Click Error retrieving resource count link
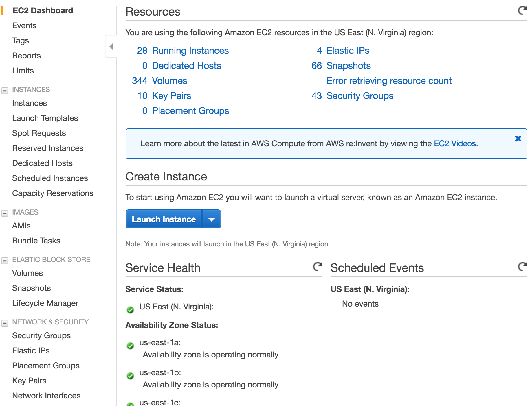The width and height of the screenshot is (532, 406). pos(389,81)
